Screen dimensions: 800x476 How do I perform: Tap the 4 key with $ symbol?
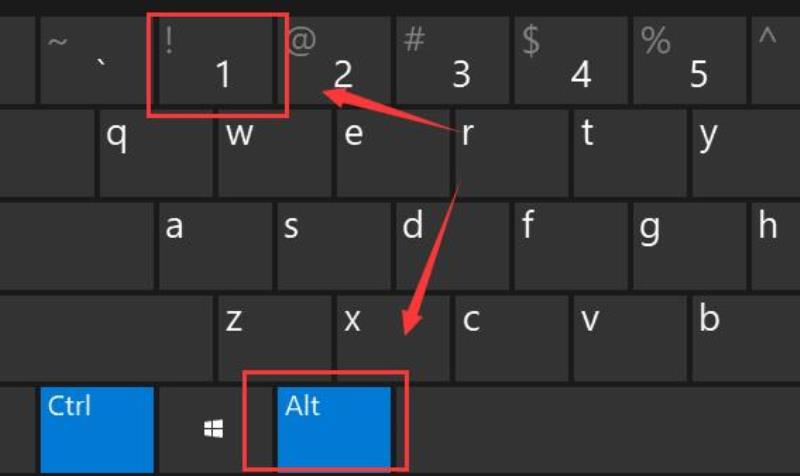pyautogui.click(x=571, y=60)
